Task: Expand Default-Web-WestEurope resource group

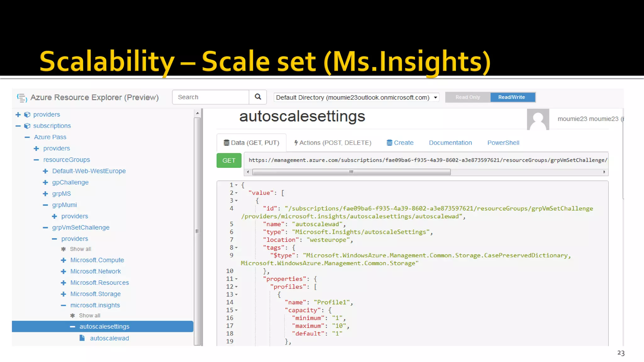Action: (46, 171)
